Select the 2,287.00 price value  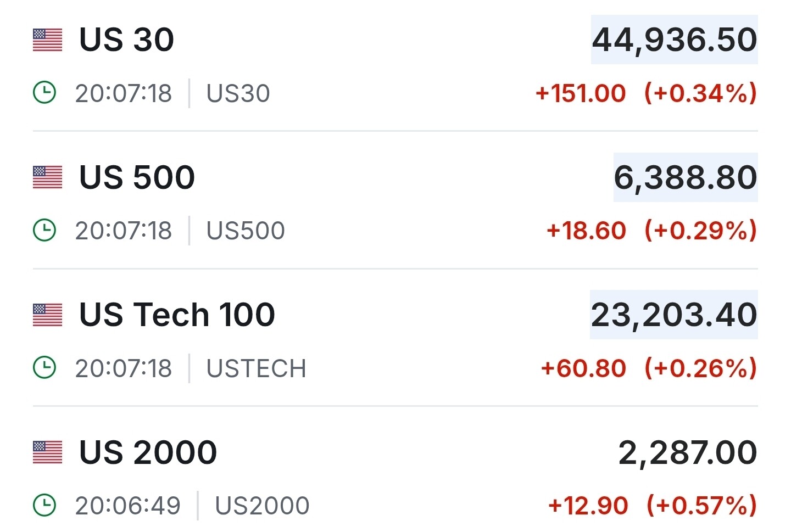[687, 452]
